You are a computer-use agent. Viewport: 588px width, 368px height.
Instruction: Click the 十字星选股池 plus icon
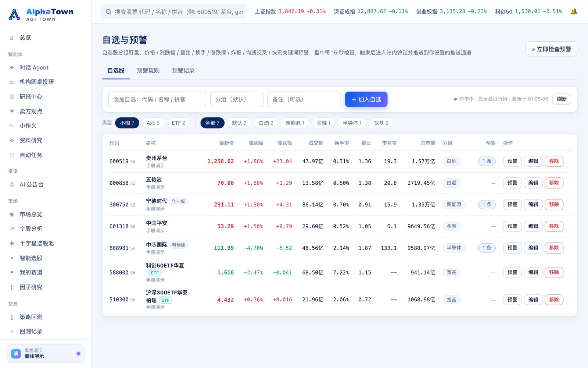pyautogui.click(x=12, y=243)
